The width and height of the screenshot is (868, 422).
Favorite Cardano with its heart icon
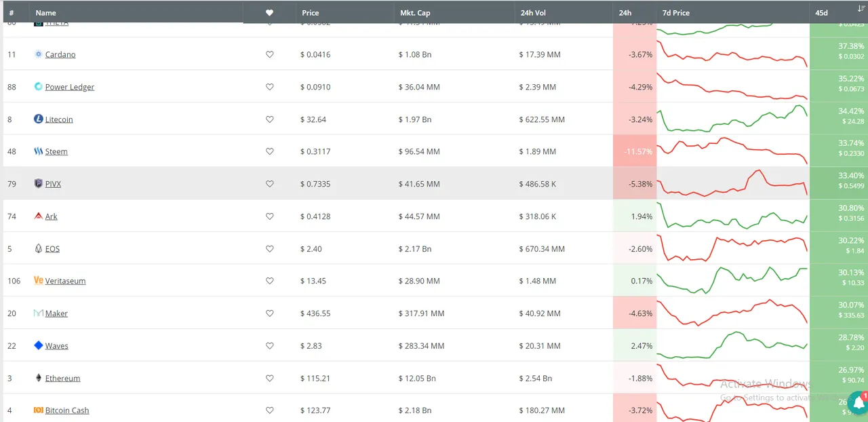tap(269, 54)
